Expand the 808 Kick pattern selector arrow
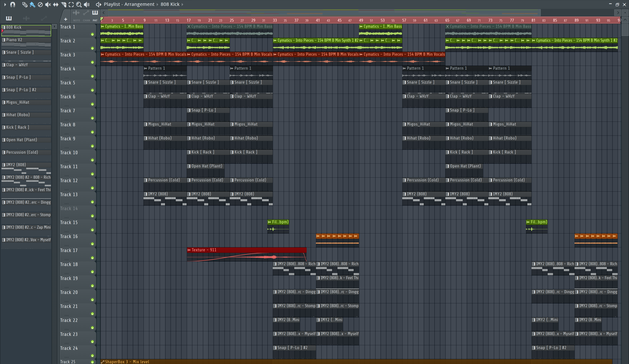Image resolution: width=629 pixels, height=364 pixels. pyautogui.click(x=182, y=4)
